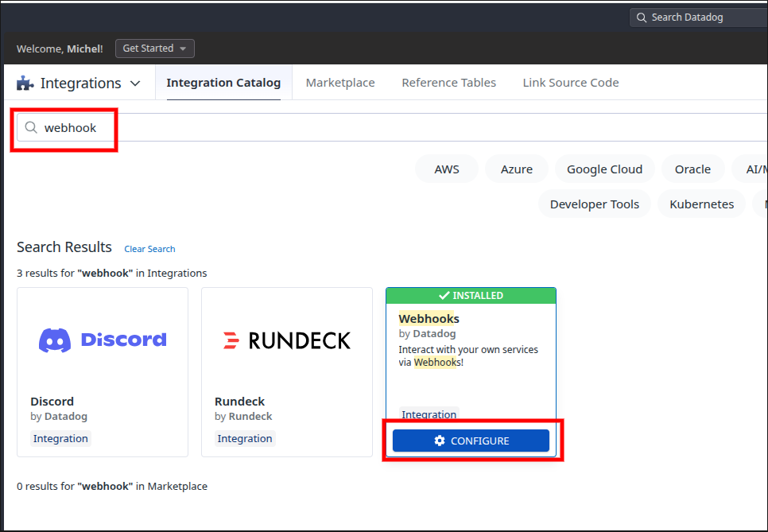Click the magnifier icon in webhook search
This screenshot has width=768, height=532.
pos(31,127)
